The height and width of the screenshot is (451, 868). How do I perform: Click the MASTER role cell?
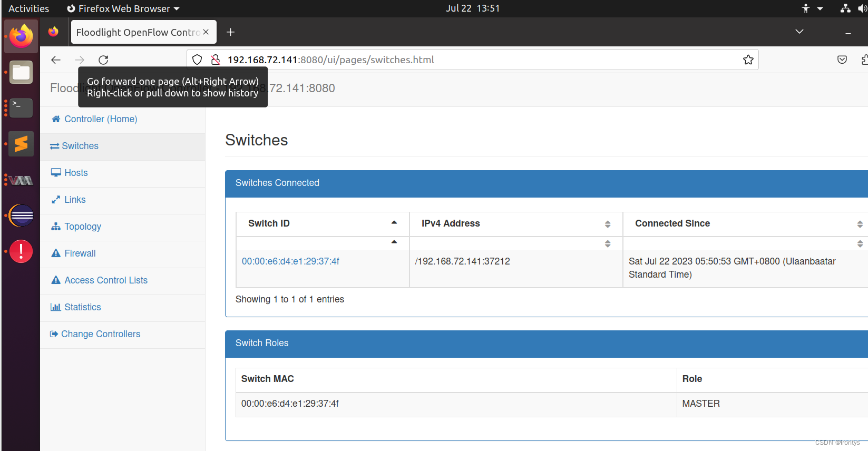[x=772, y=404]
